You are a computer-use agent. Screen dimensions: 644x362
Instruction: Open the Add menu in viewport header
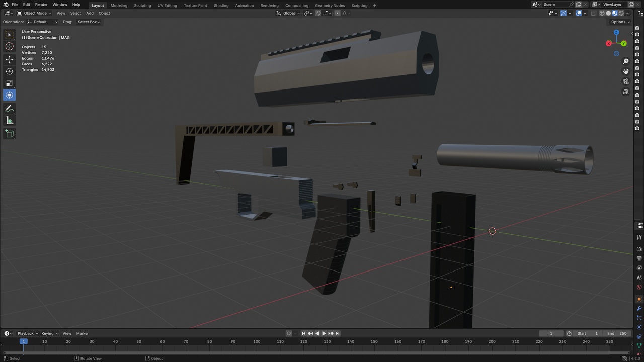(90, 13)
